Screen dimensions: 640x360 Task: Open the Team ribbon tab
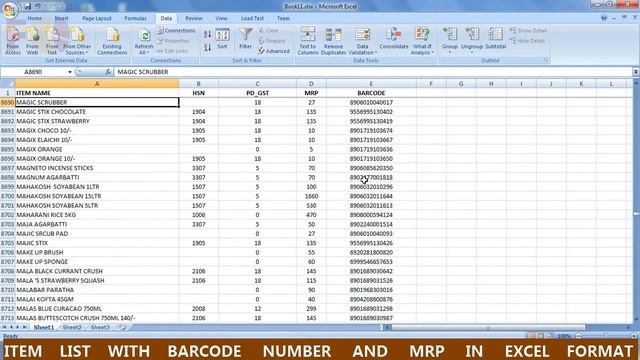283,18
